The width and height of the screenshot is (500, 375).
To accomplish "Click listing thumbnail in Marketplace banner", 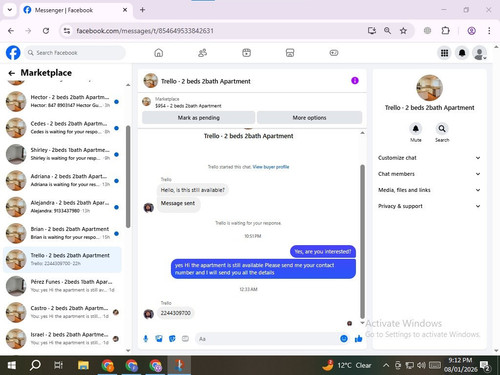I will (146, 101).
